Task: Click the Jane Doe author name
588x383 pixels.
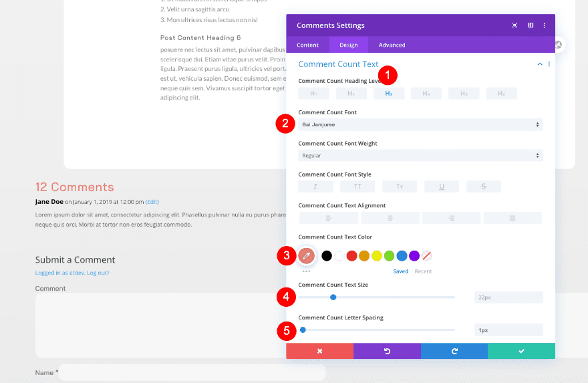Action: [49, 201]
